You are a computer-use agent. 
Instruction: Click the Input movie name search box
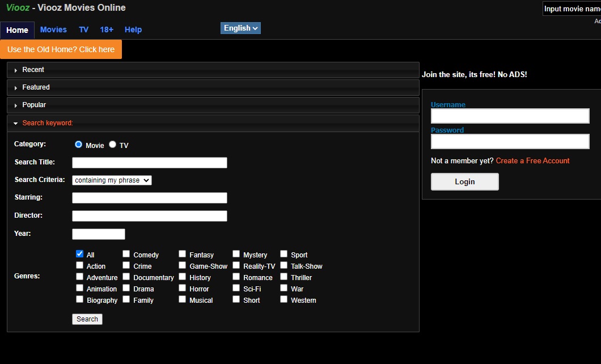click(572, 9)
